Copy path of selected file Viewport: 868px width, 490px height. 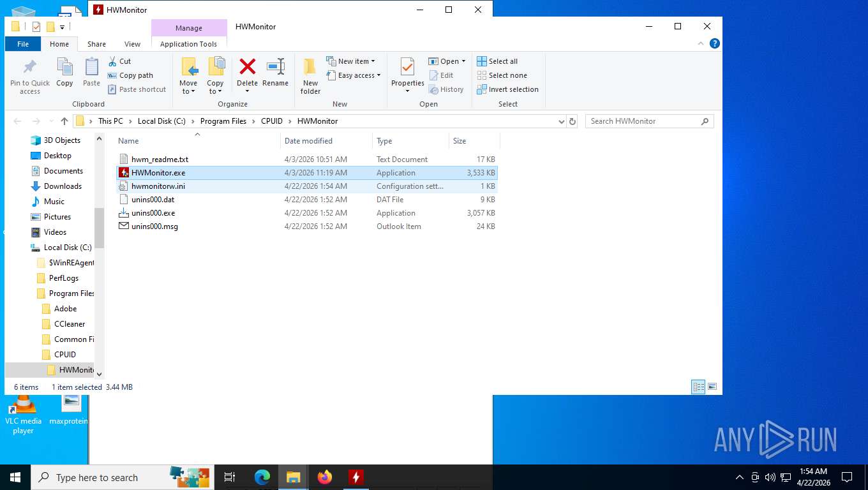[130, 75]
